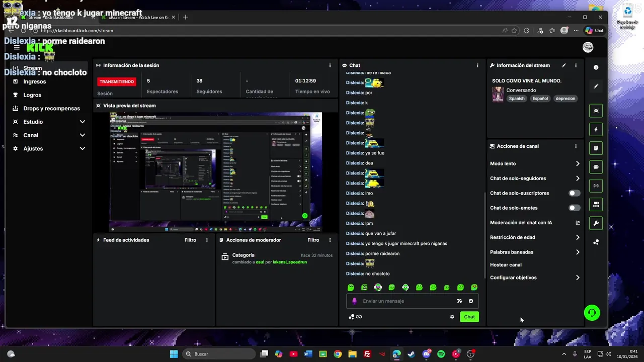Open the hamburger menu in Kick dashboard
644x362 pixels.
(x=17, y=47)
